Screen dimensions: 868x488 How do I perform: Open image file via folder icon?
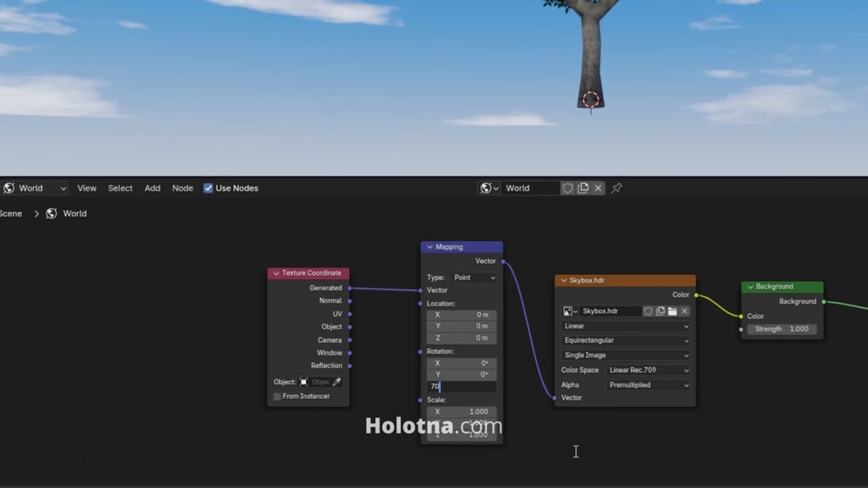pyautogui.click(x=672, y=311)
